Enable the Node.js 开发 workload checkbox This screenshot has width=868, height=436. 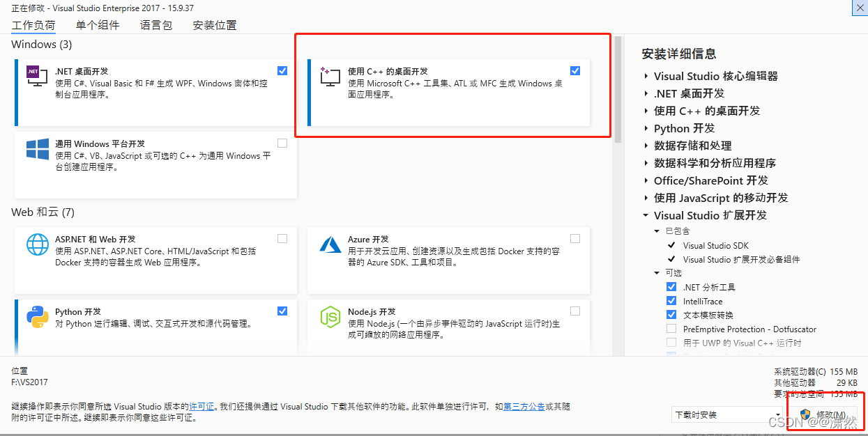pos(575,311)
